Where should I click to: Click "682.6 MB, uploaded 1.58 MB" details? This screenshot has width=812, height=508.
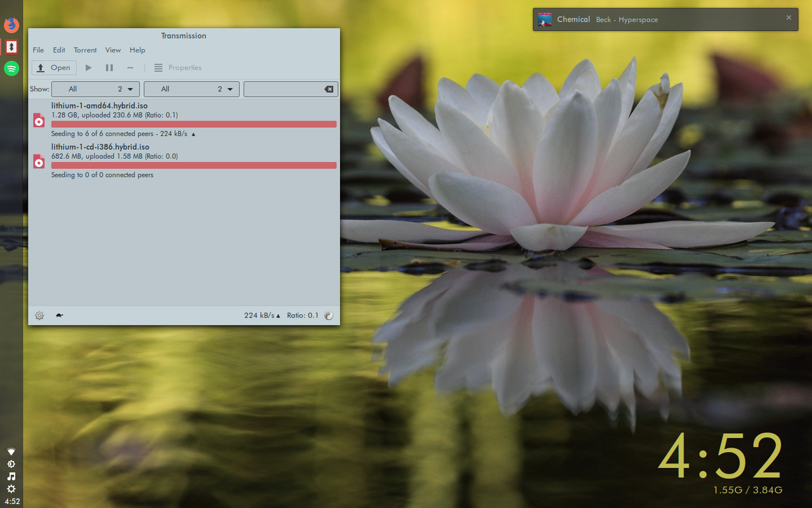[96, 157]
